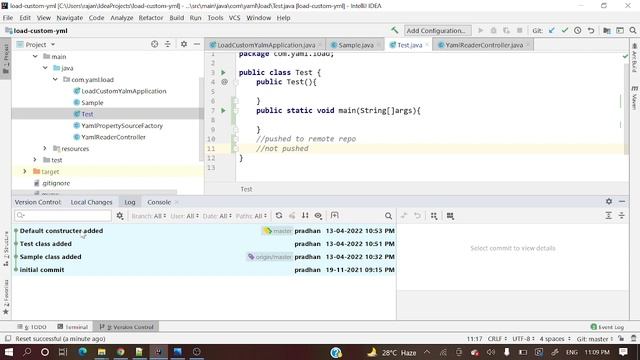Switch to Console tab

point(159,202)
